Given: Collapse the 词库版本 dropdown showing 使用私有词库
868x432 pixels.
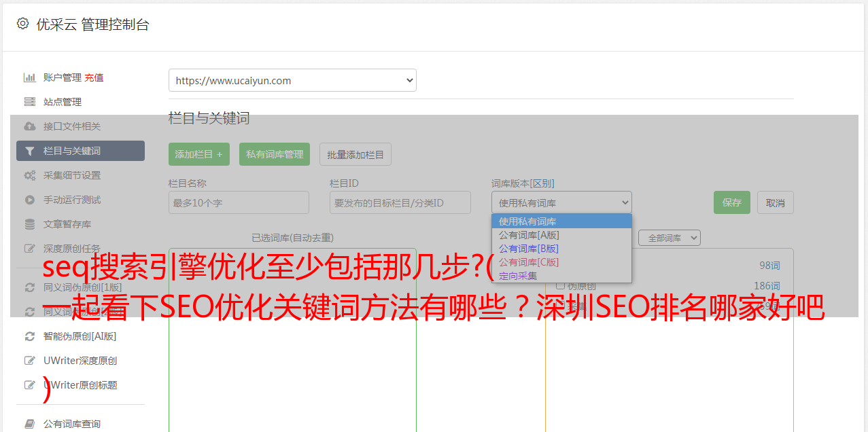Looking at the screenshot, I should (x=561, y=202).
